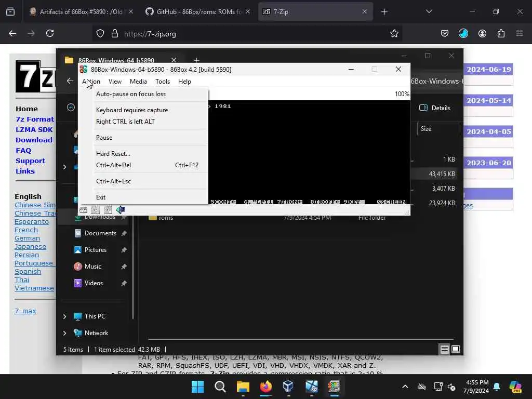Click the Explorer horizontal scrollbar

coord(301,339)
